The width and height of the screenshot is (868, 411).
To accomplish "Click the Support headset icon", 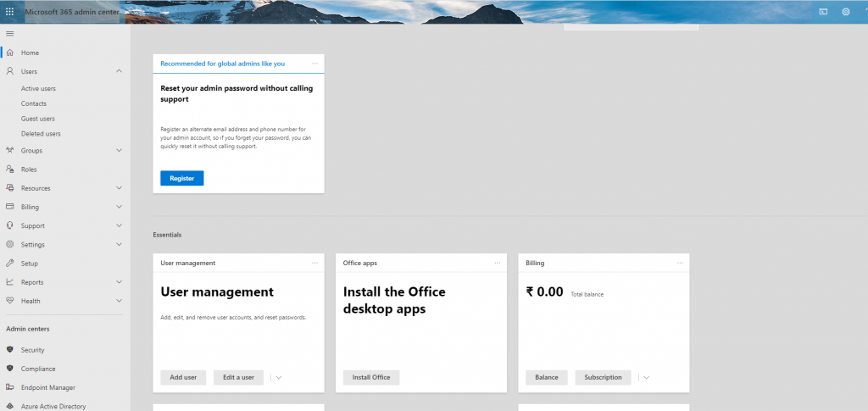I will (x=9, y=225).
